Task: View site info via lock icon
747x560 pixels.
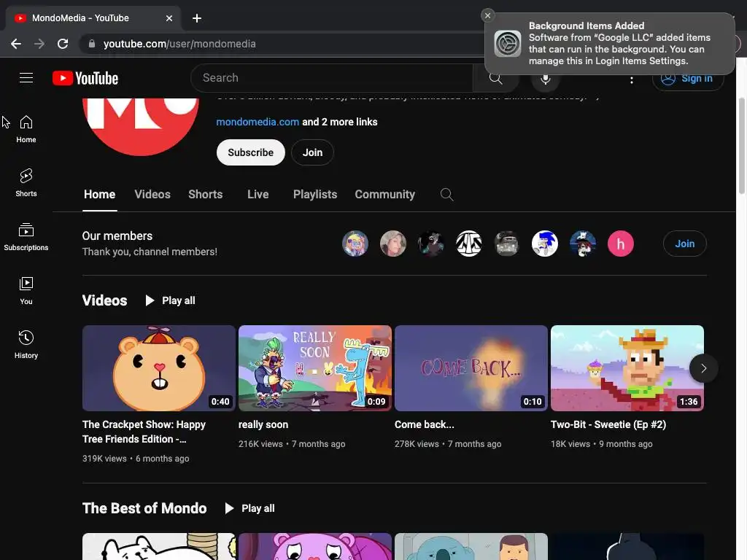Action: pos(92,44)
